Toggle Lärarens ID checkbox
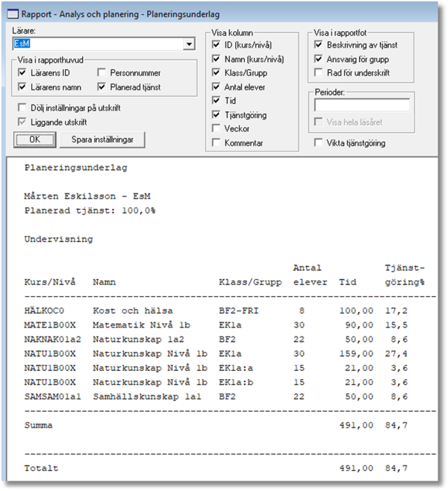 (x=22, y=73)
